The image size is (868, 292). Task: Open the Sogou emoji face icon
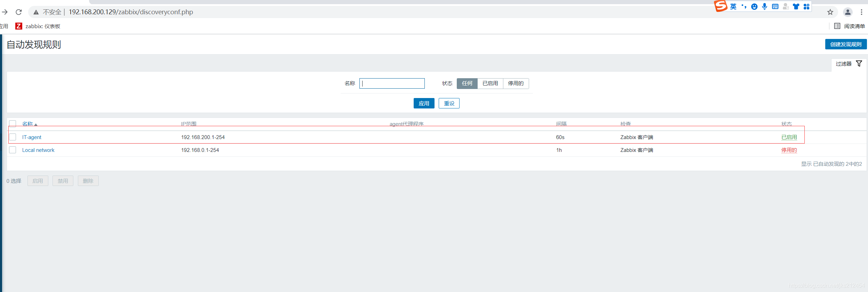pos(754,7)
